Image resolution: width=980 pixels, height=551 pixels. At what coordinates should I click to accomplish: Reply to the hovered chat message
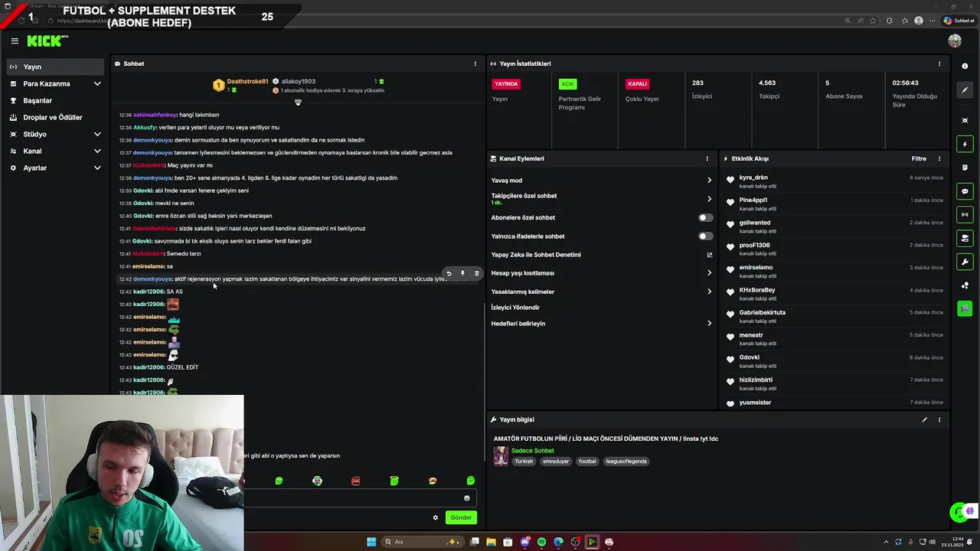[449, 273]
